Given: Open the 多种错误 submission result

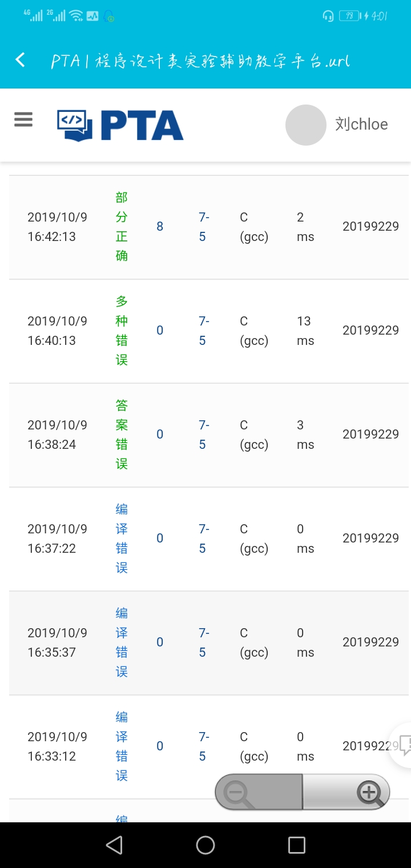Looking at the screenshot, I should (x=122, y=331).
